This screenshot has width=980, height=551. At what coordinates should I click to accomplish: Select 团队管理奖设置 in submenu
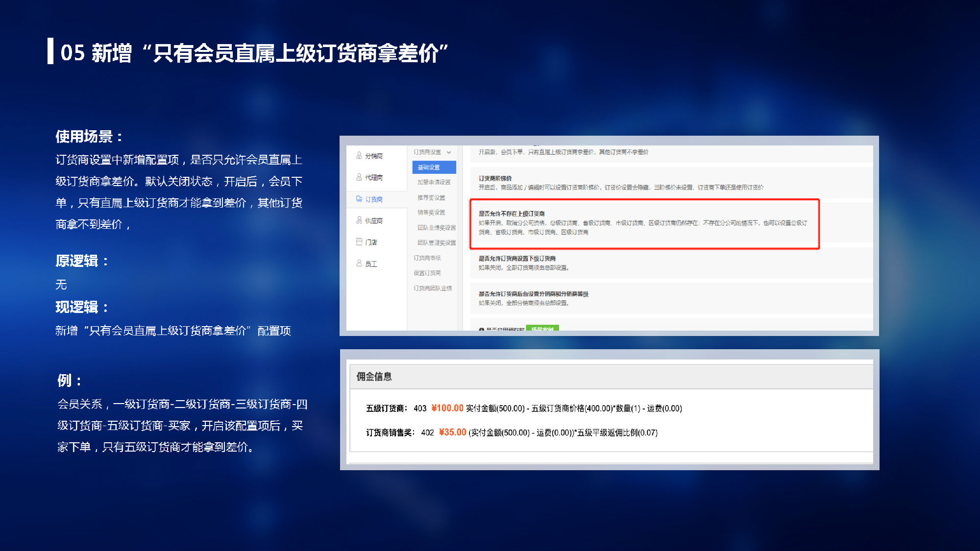[x=436, y=243]
